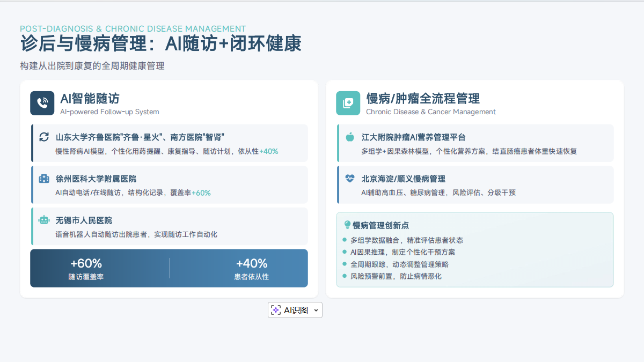
Task: Select the +40% 患者依从性 statistic
Action: pyautogui.click(x=251, y=268)
